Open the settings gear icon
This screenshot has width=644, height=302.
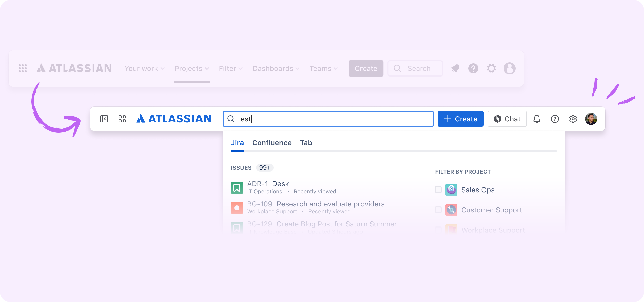click(x=573, y=119)
